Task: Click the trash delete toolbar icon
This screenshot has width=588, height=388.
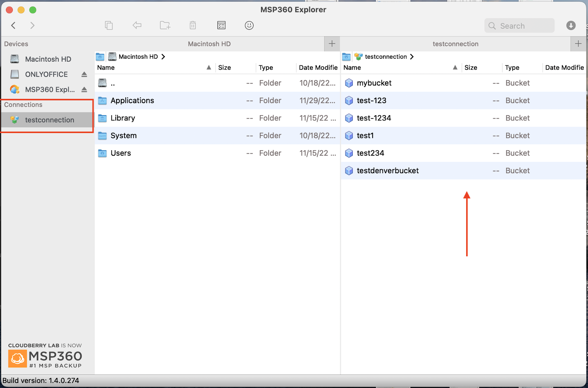Action: click(193, 25)
